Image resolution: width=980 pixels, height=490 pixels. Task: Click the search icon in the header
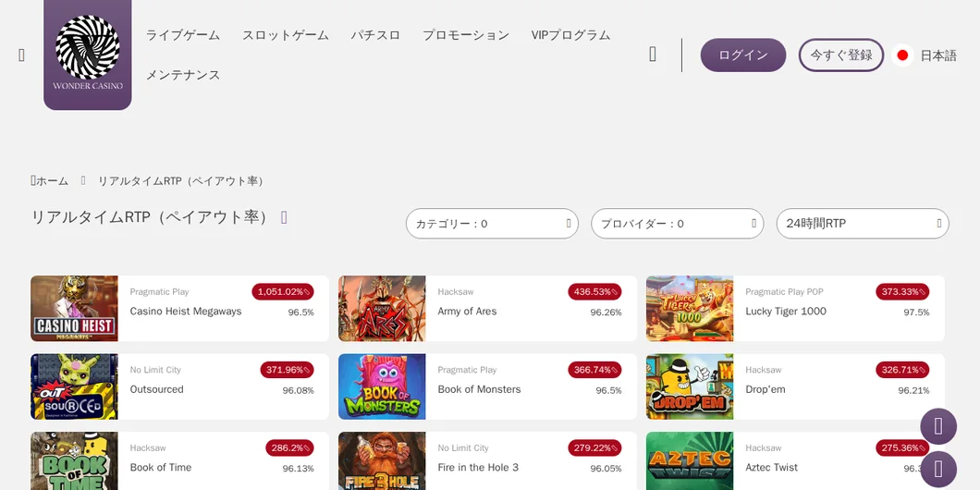pyautogui.click(x=653, y=55)
